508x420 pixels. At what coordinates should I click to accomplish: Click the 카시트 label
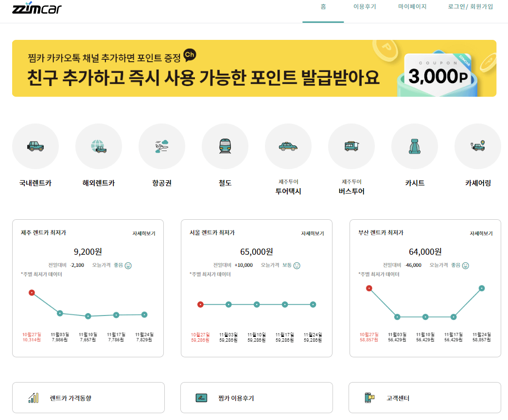(414, 183)
